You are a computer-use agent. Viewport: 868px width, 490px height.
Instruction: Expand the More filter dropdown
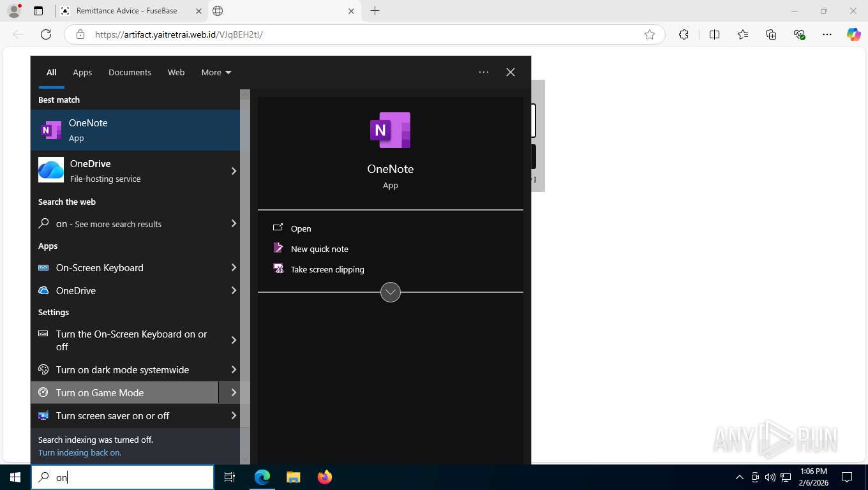click(x=216, y=72)
